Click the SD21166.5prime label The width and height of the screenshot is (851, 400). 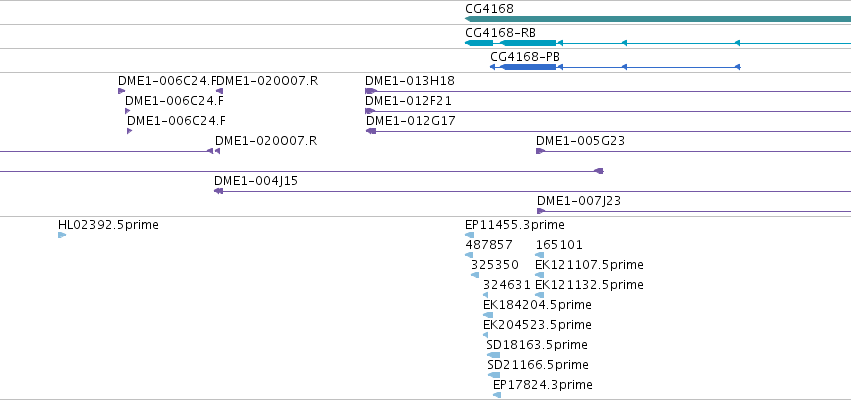[538, 365]
